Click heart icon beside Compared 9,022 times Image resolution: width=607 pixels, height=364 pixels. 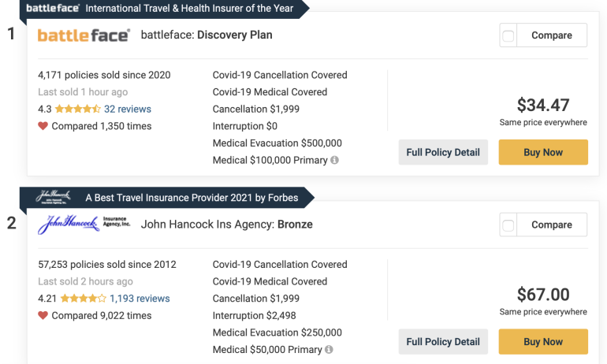tap(43, 315)
